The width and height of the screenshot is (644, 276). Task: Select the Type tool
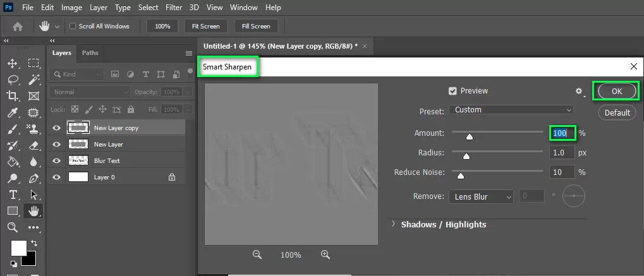click(12, 195)
